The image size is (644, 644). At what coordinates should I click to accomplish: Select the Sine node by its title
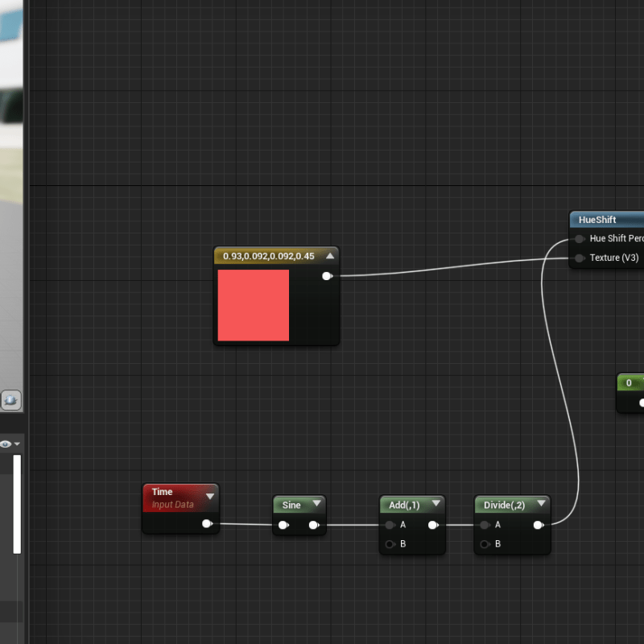click(291, 505)
